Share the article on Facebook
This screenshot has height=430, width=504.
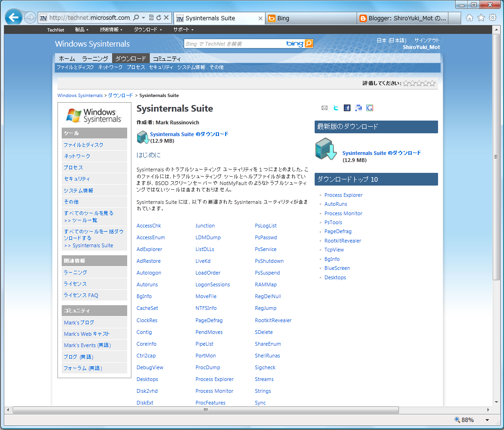click(347, 108)
